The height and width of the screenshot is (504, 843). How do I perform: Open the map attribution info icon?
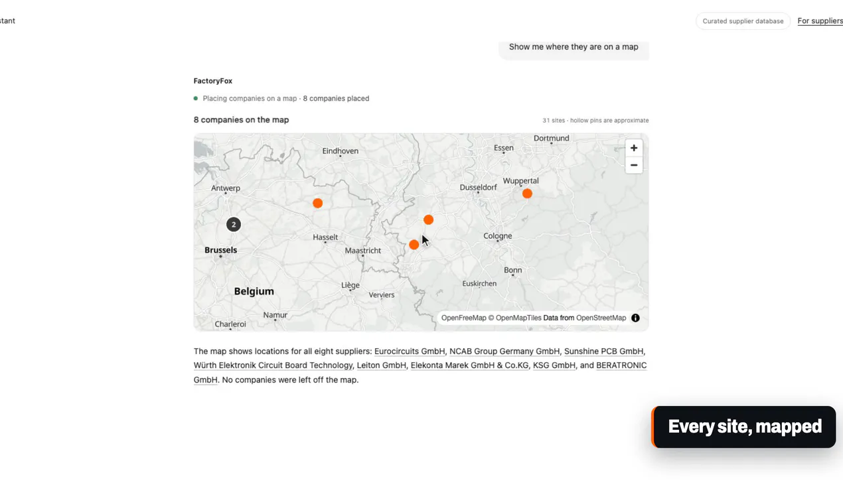(635, 318)
